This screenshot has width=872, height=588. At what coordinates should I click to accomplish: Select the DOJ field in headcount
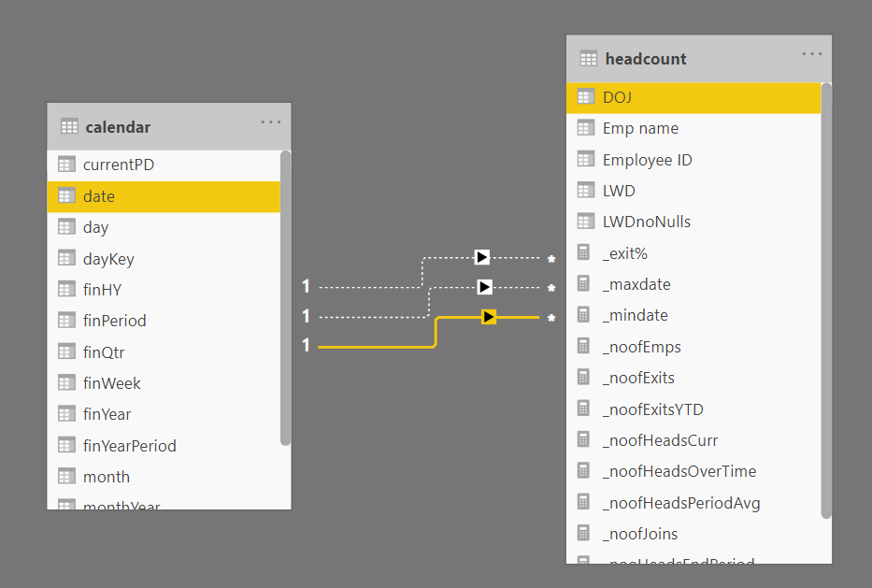[x=693, y=97]
